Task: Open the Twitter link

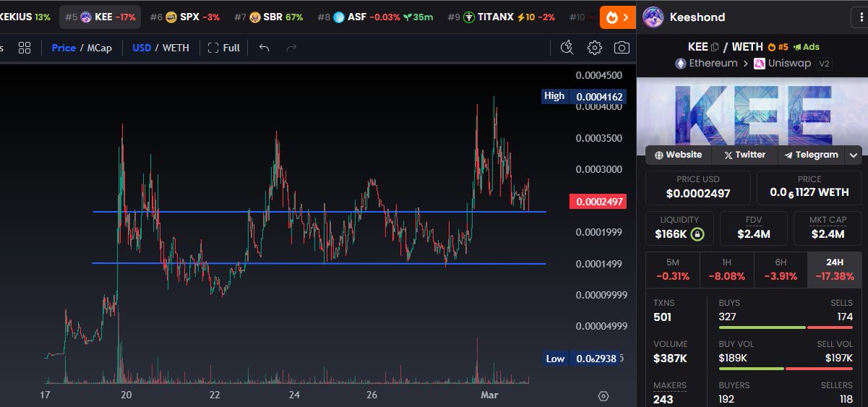Action: (745, 155)
